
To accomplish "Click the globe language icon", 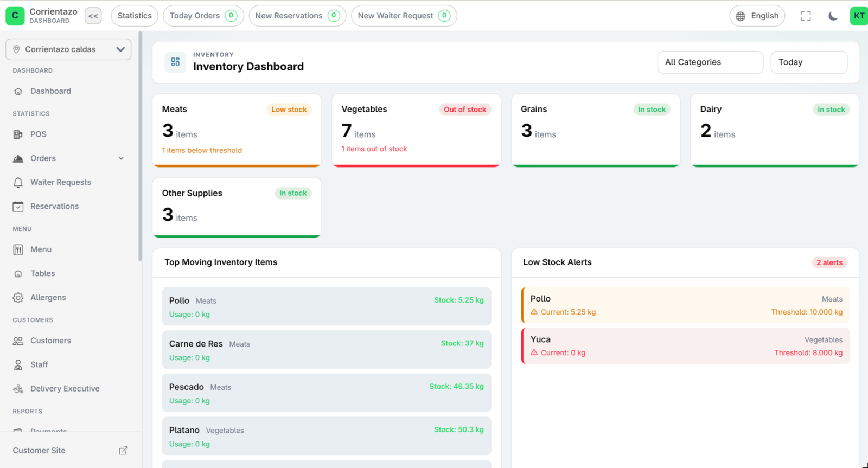I will (x=741, y=16).
